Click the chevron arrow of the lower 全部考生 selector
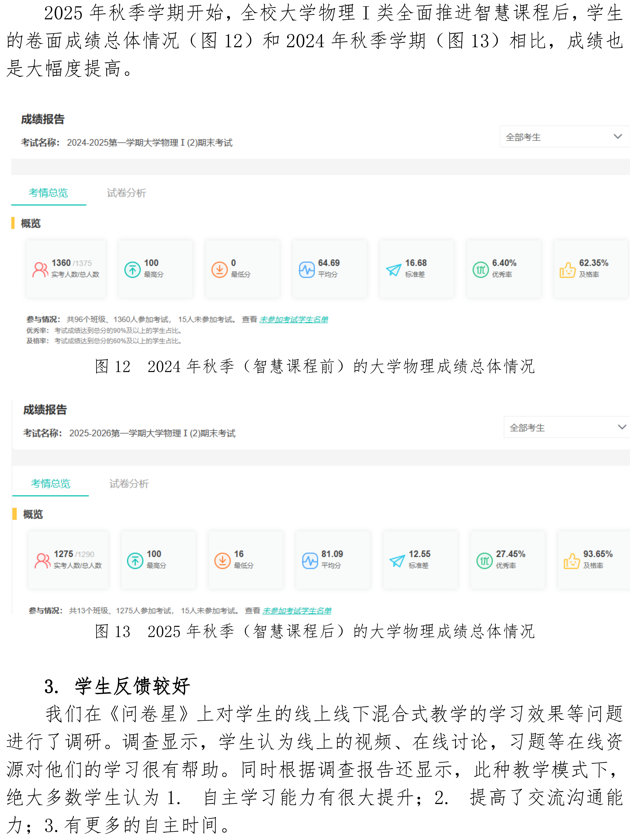 pyautogui.click(x=622, y=427)
